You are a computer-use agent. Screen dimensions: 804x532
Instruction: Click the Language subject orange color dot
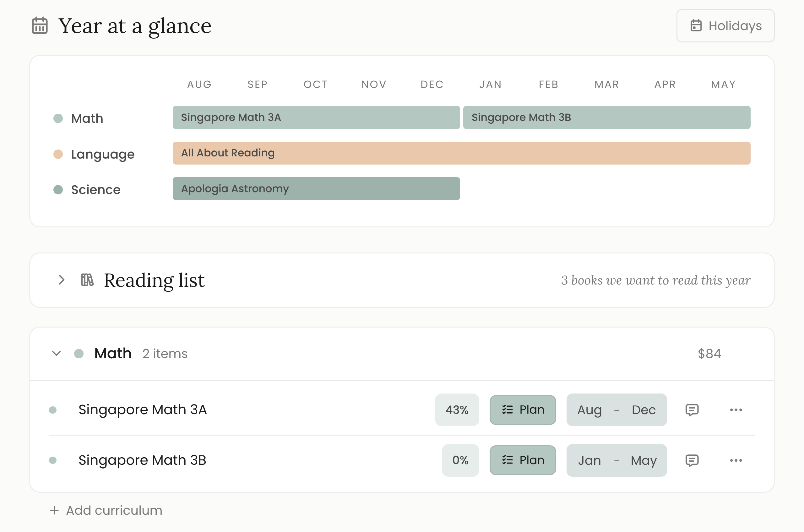click(x=58, y=154)
